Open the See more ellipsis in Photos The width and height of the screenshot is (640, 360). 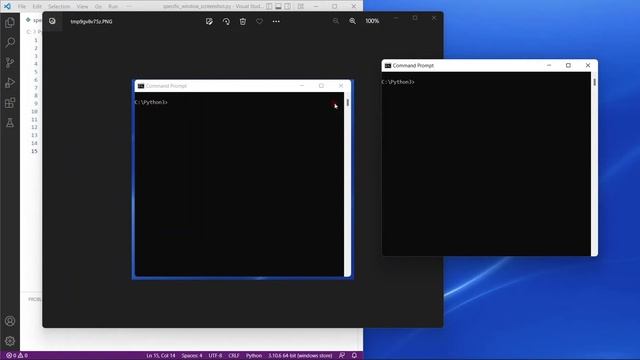(276, 21)
